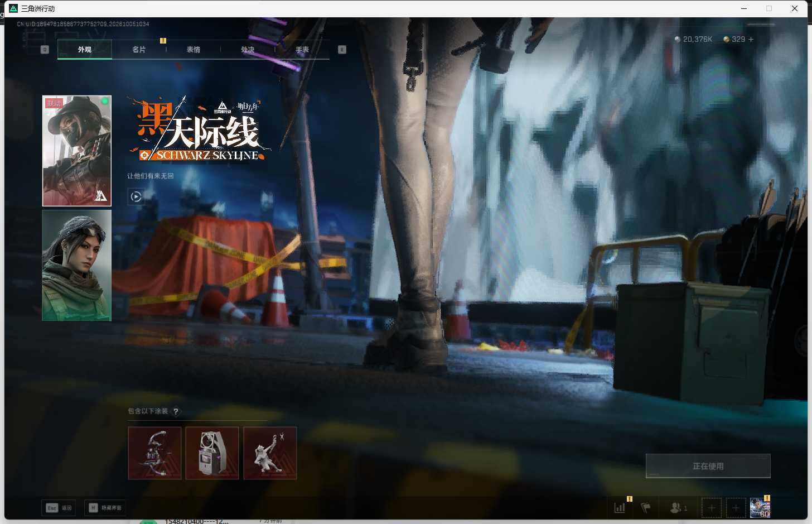
Task: Click the plus to add gold currency
Action: (751, 40)
